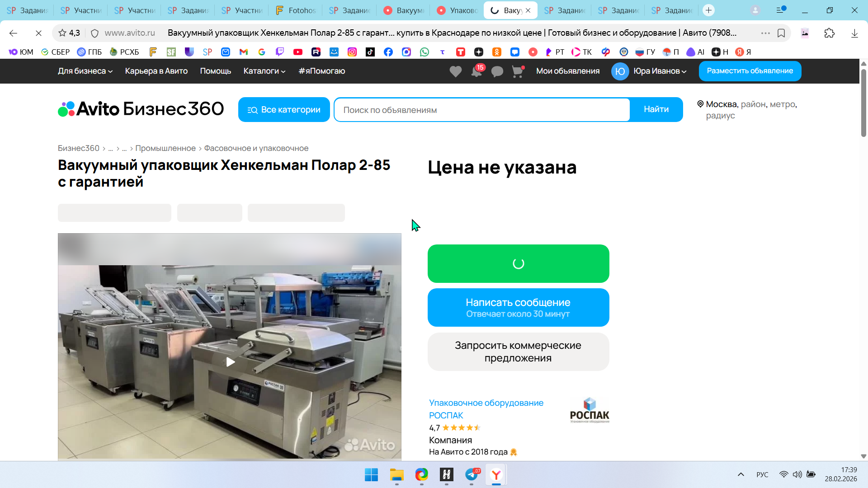Open the Юра Иванов account dropdown
This screenshot has height=488, width=868.
(659, 71)
